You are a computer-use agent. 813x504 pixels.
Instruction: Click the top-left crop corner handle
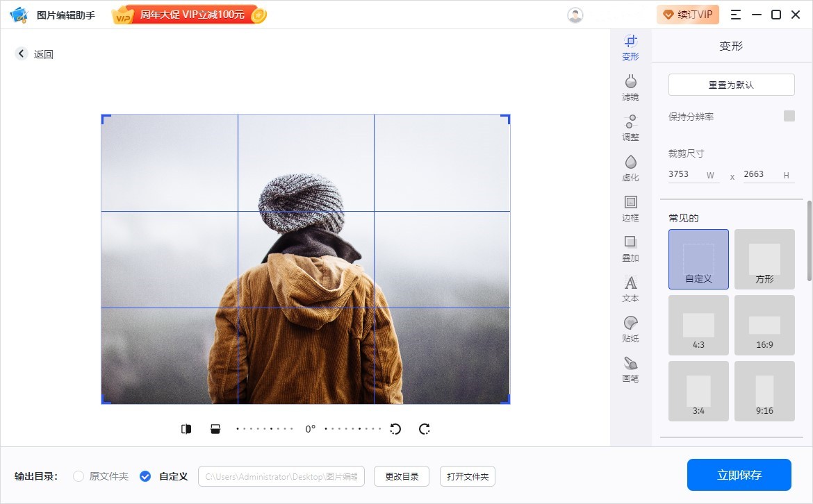pos(105,119)
